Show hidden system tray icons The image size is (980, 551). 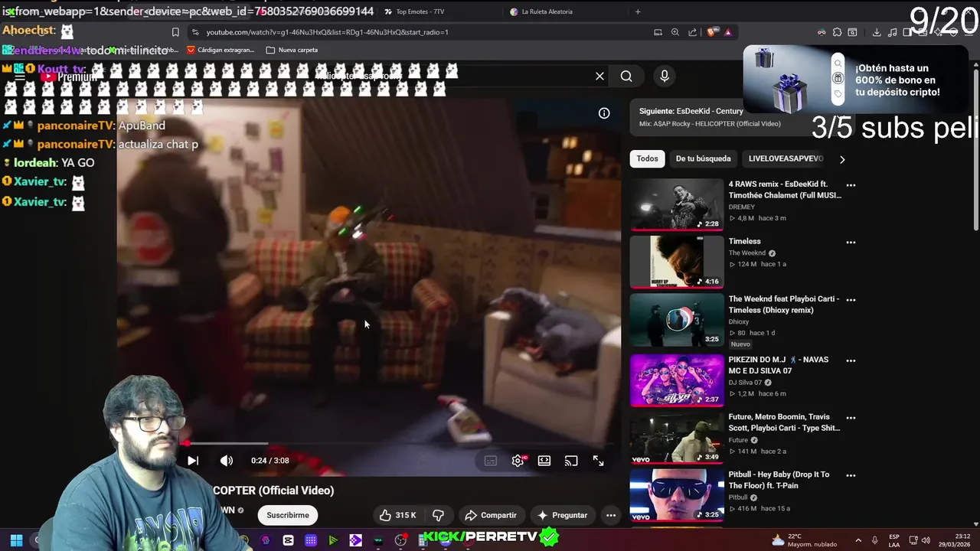click(857, 540)
